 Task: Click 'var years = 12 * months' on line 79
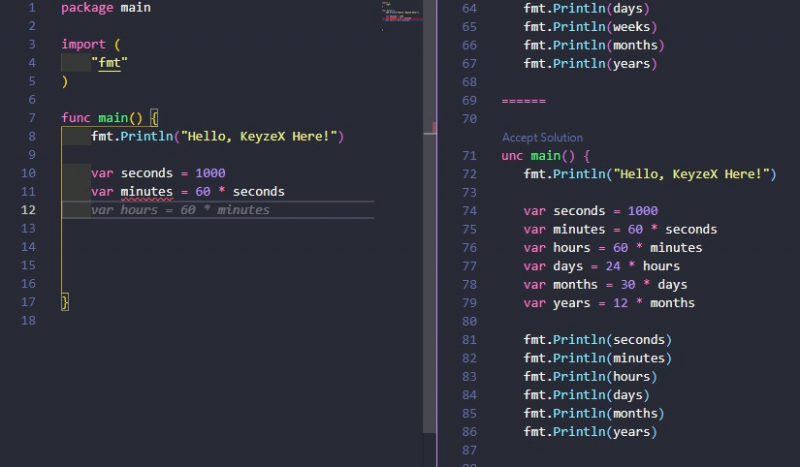click(x=608, y=303)
